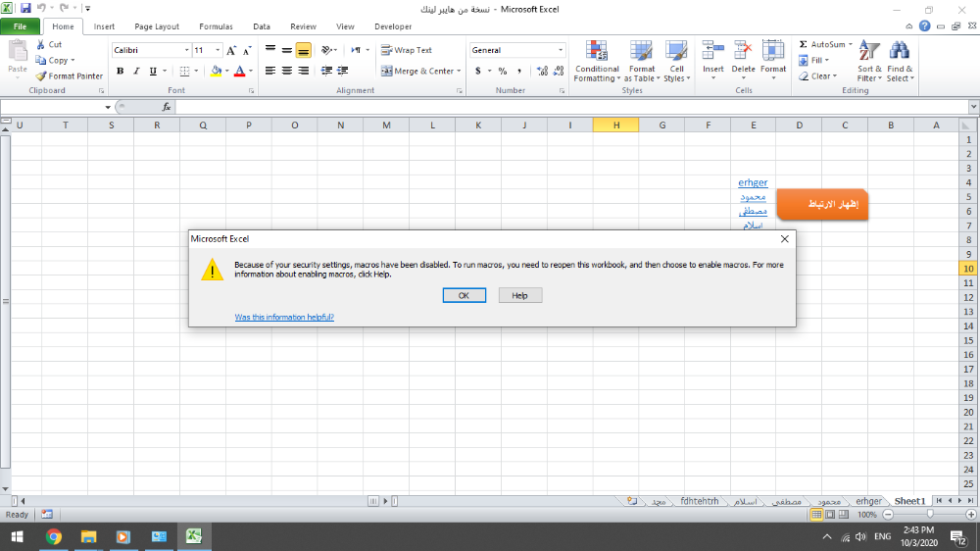The height and width of the screenshot is (551, 980).
Task: Open File Explorer from the taskbar
Action: 89,536
